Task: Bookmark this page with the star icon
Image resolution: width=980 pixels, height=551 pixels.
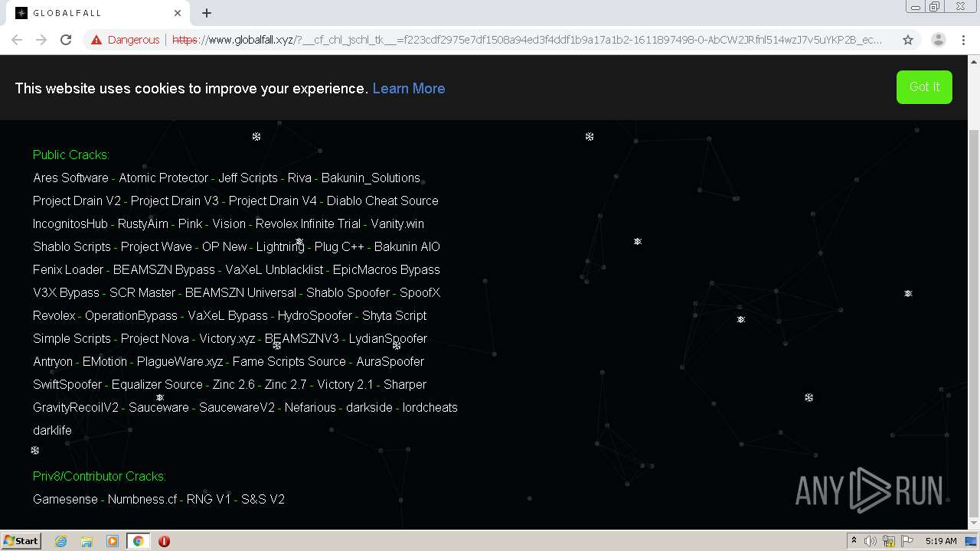Action: (908, 40)
